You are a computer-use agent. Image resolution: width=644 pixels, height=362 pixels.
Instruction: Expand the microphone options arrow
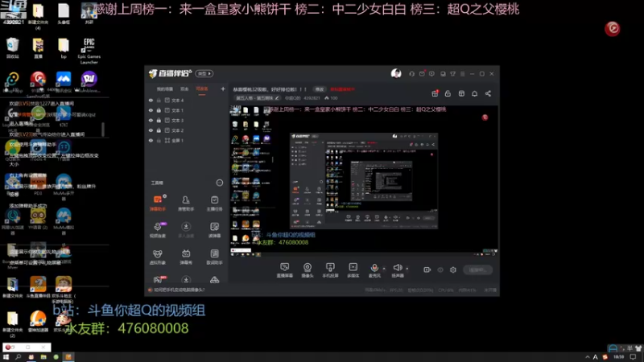(384, 269)
